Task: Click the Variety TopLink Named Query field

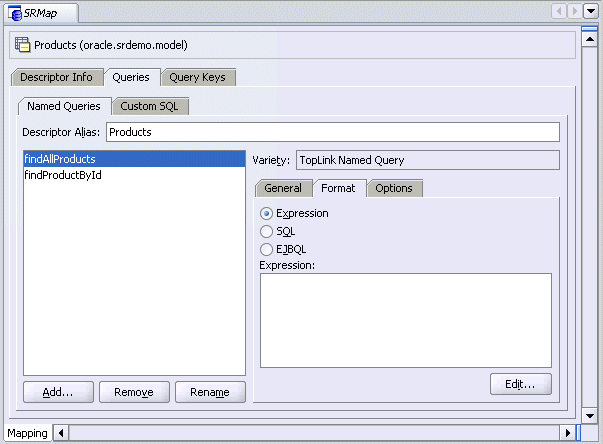Action: [x=428, y=160]
